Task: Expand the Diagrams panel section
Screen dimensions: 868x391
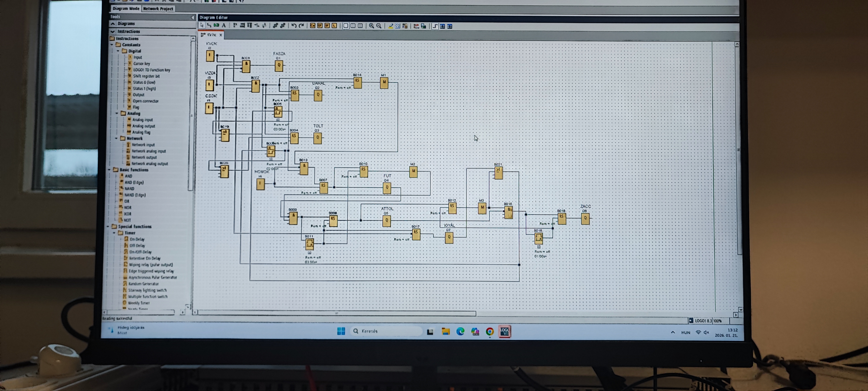Action: [x=113, y=24]
